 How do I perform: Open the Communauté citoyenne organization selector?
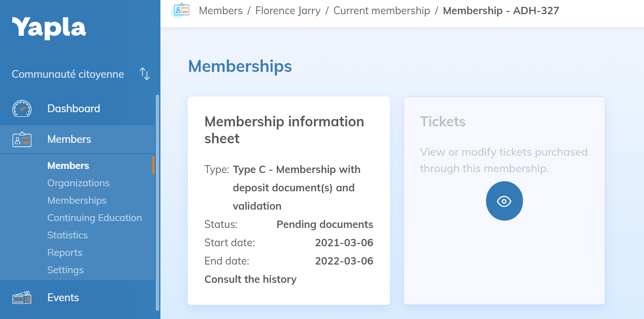point(68,74)
